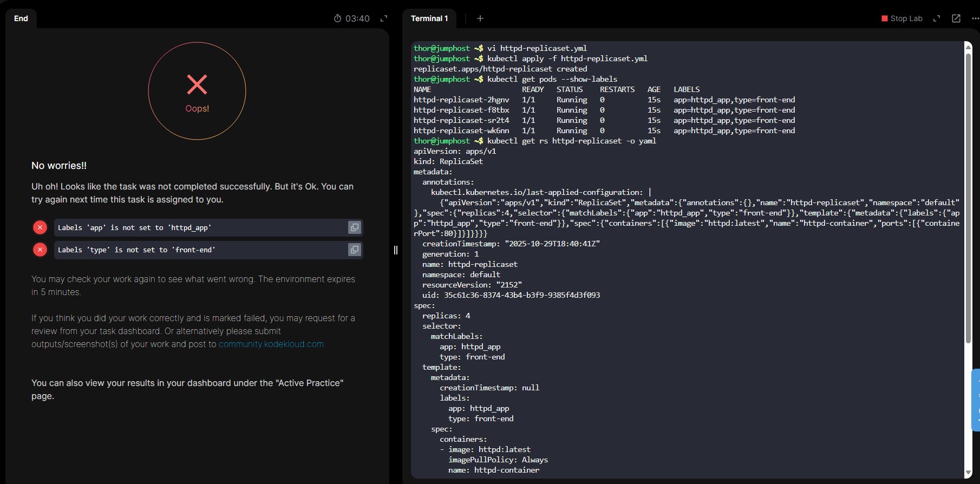
Task: Add a new terminal tab
Action: point(480,18)
